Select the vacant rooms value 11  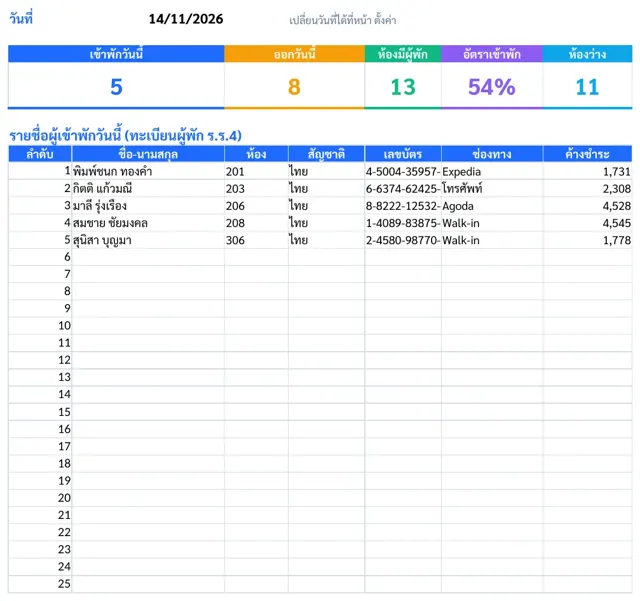pyautogui.click(x=587, y=87)
